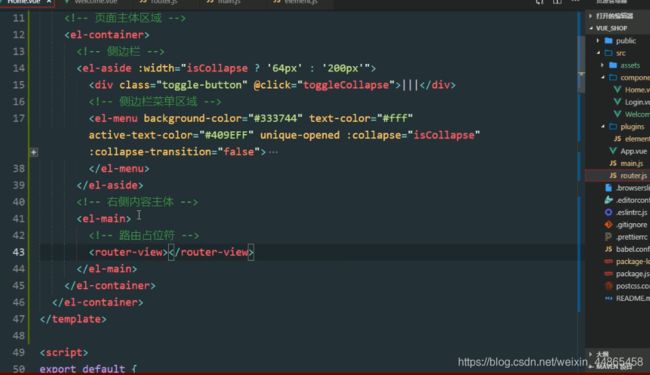The width and height of the screenshot is (650, 375).
Task: Click the JS icon beside babel.config
Action: [x=609, y=249]
